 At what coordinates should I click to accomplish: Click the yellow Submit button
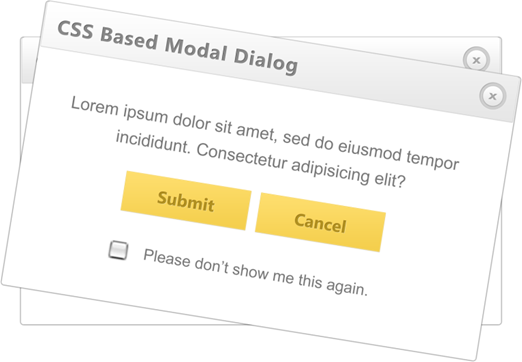pos(186,201)
